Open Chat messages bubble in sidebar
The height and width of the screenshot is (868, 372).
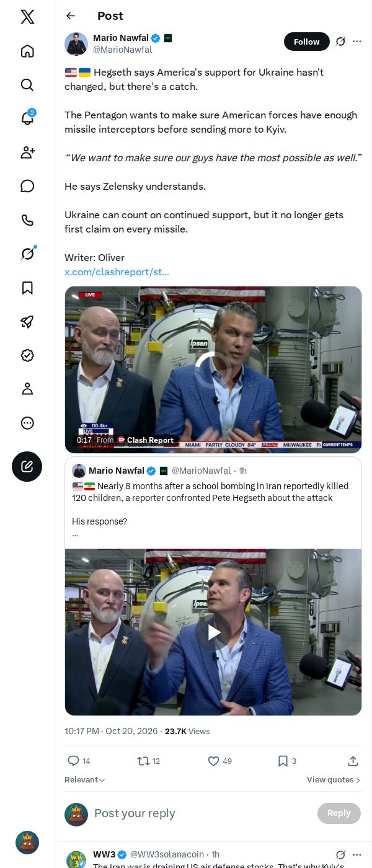point(27,186)
